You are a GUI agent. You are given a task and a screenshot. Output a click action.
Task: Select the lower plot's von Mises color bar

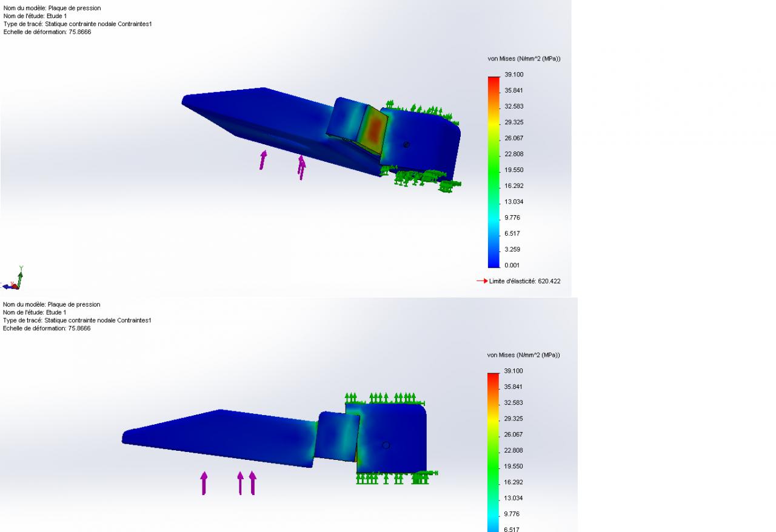coord(493,452)
